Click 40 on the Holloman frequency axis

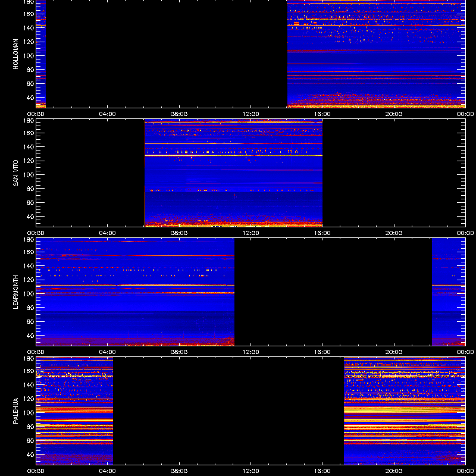pyautogui.click(x=32, y=98)
